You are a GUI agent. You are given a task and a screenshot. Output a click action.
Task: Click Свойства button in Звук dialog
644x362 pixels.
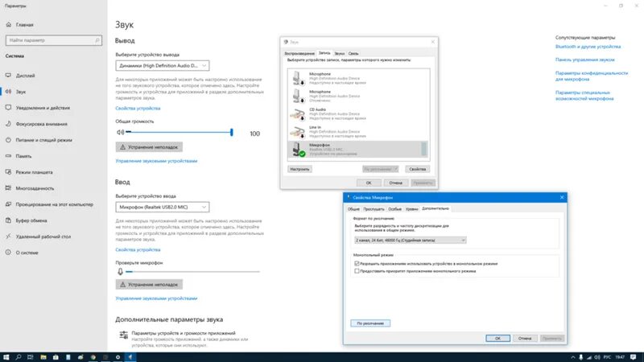click(x=417, y=169)
